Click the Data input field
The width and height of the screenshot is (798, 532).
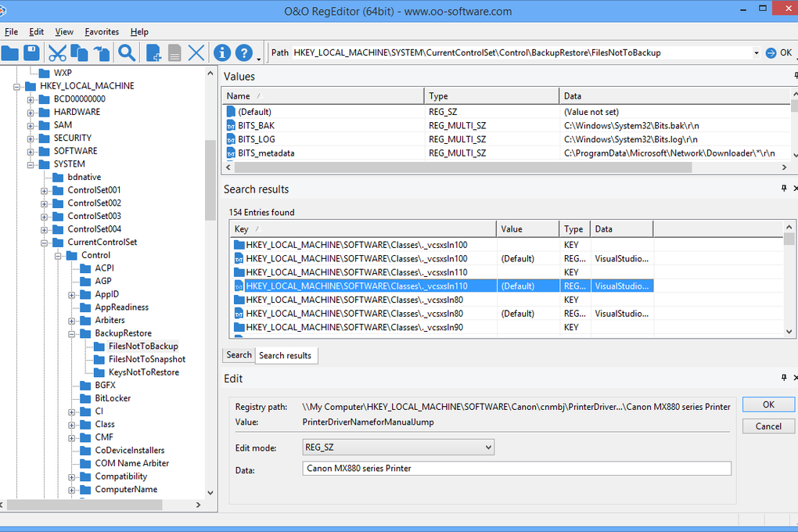click(x=516, y=469)
